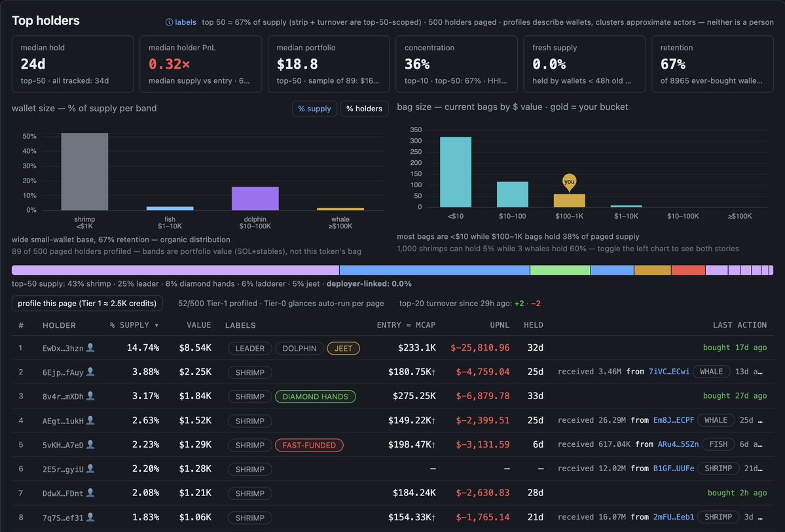Click the LAST ACTION column header
The image size is (785, 532).
tap(739, 325)
